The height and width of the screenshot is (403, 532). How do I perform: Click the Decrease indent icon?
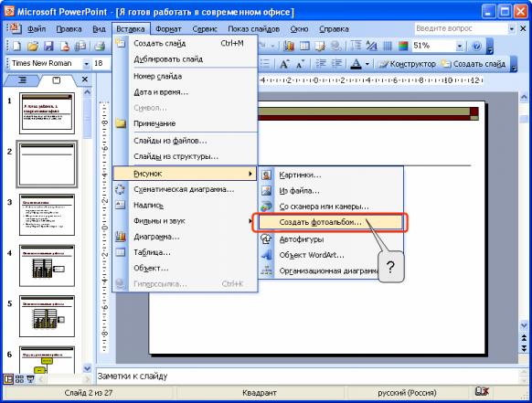pos(321,63)
